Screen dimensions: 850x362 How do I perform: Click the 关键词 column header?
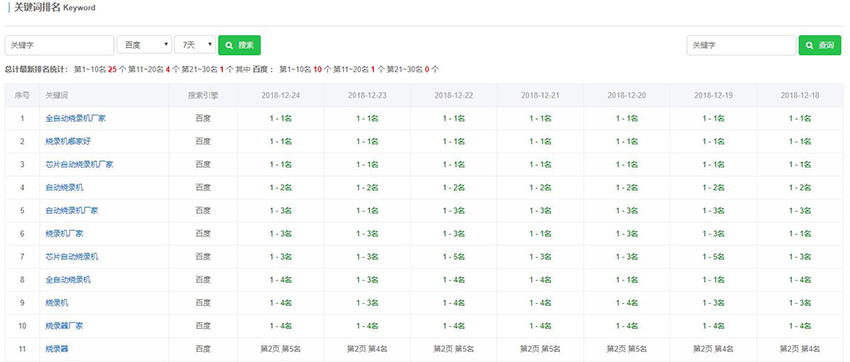57,95
